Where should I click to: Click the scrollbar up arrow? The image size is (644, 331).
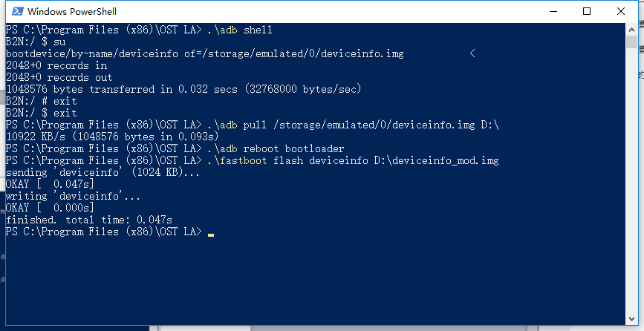[631, 30]
